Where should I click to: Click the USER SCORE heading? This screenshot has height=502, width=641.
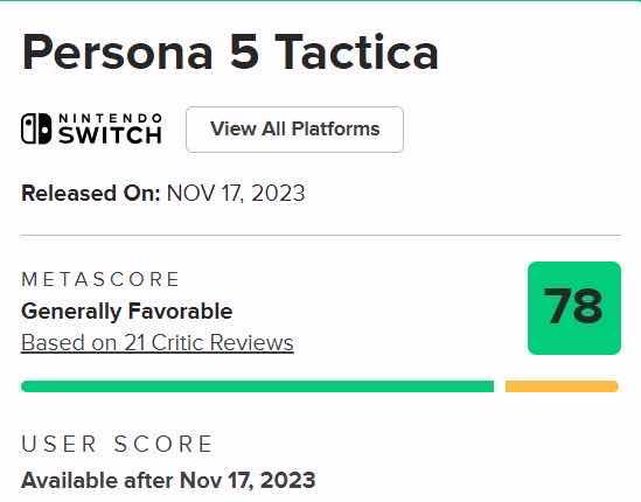pos(118,443)
